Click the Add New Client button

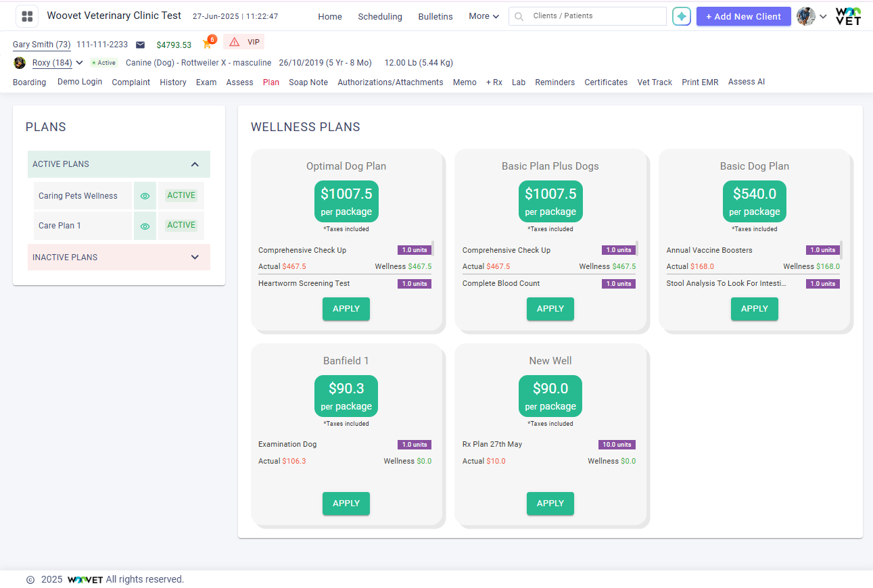click(743, 16)
